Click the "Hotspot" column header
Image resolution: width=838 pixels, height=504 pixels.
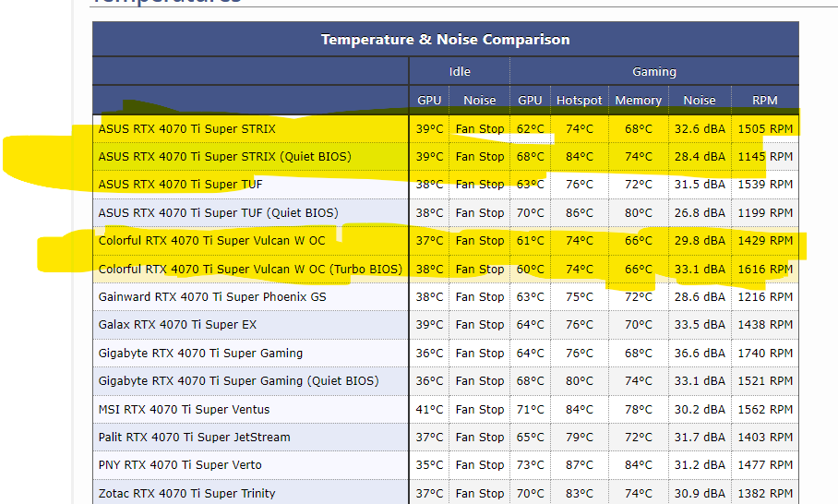579,101
